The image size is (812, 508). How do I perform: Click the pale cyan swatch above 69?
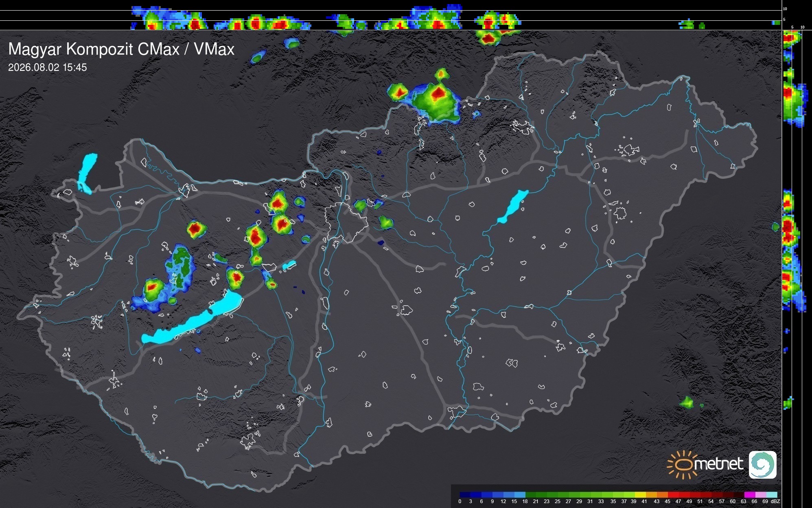tap(772, 495)
